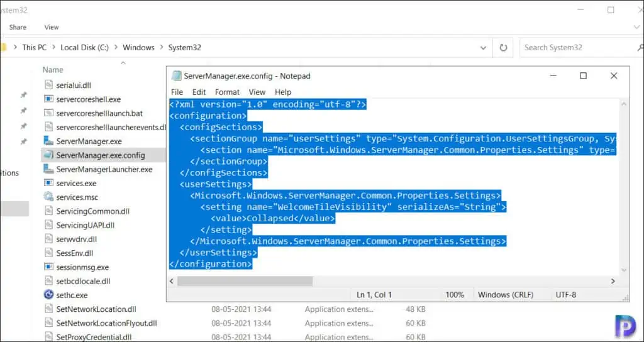Navigate to Windows breadcrumb
The width and height of the screenshot is (644, 342).
139,48
